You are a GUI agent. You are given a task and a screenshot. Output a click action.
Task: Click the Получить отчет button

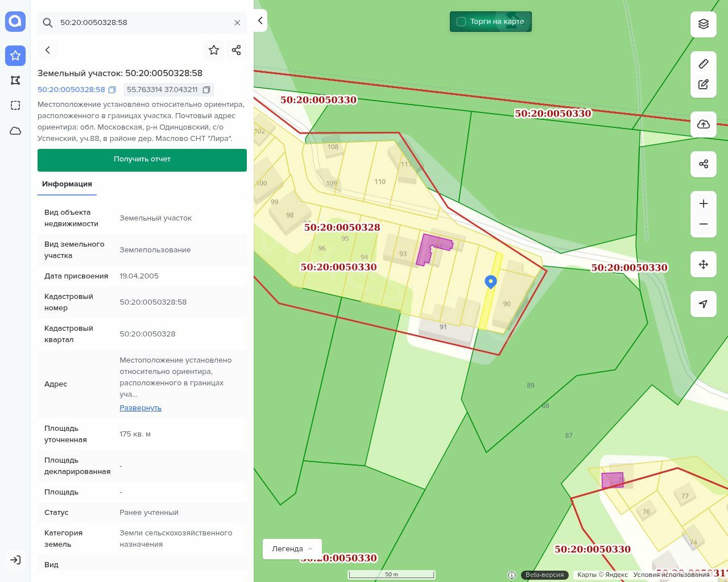pos(142,160)
